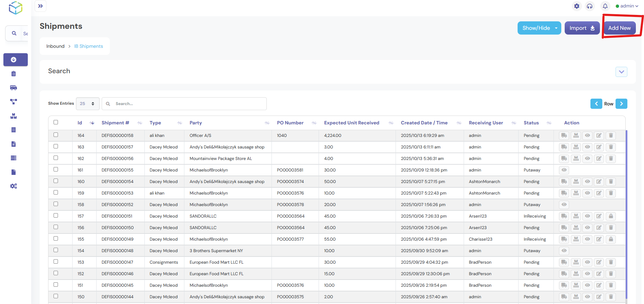This screenshot has width=644, height=304.
Task: Open the headset support icon
Action: (590, 6)
